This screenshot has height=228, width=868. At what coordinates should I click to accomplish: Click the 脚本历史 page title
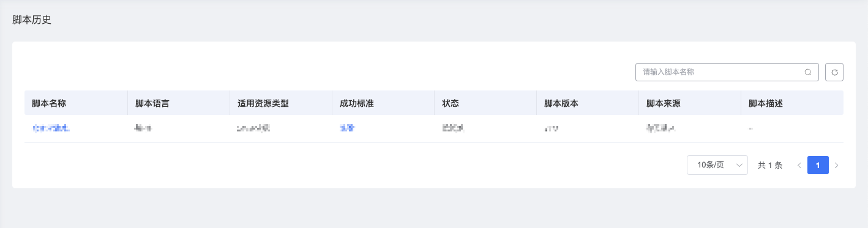point(32,20)
